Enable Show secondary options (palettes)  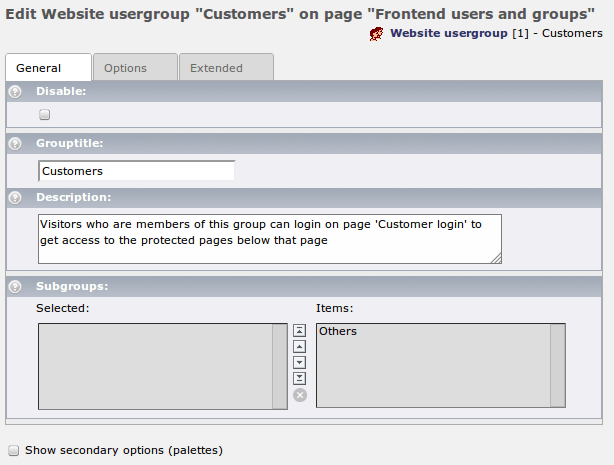(x=13, y=450)
